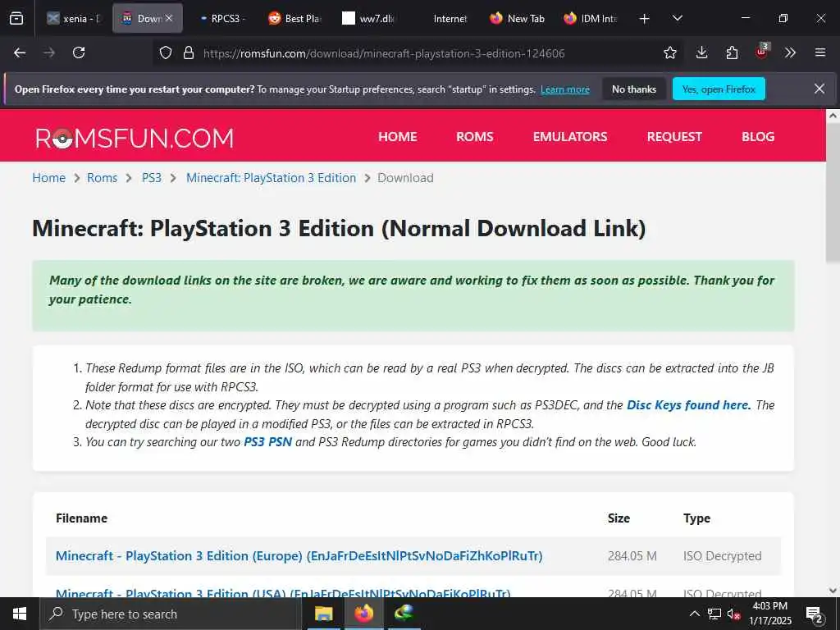Switch to the Internet tab
The height and width of the screenshot is (630, 840).
(442, 19)
